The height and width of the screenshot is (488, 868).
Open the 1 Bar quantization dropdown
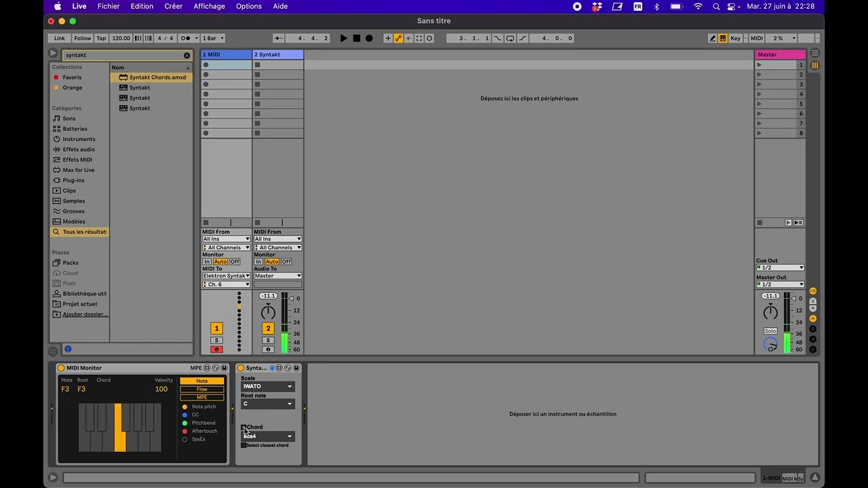214,39
